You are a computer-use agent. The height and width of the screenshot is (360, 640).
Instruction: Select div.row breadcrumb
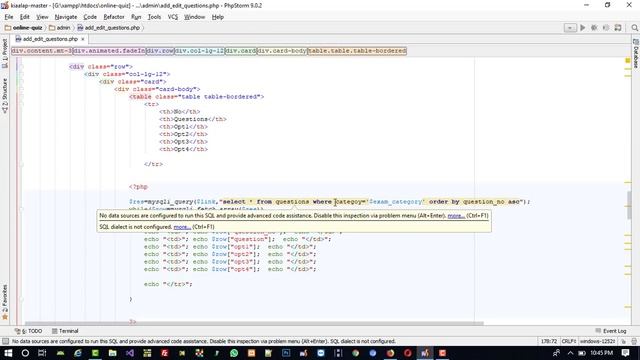[160, 51]
